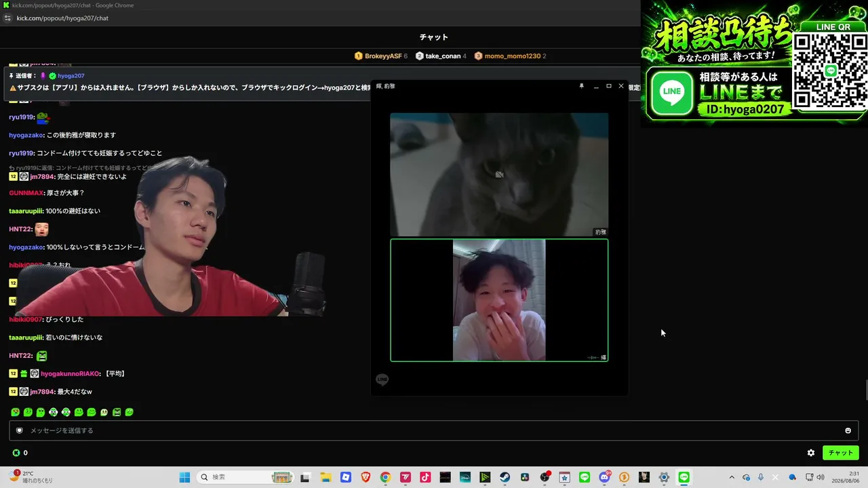Show hidden system tray icons
Screen dimensions: 868x488
731,477
